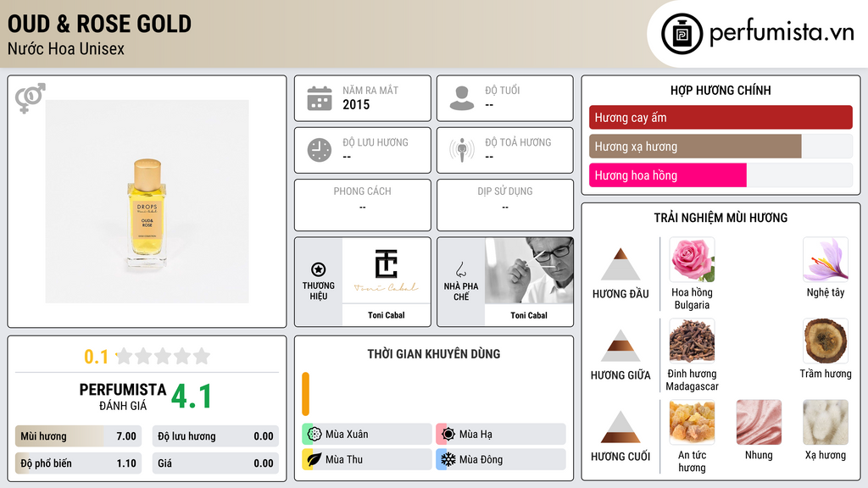The width and height of the screenshot is (868, 488).
Task: Click the Hợp hương chính heading
Action: tap(721, 90)
